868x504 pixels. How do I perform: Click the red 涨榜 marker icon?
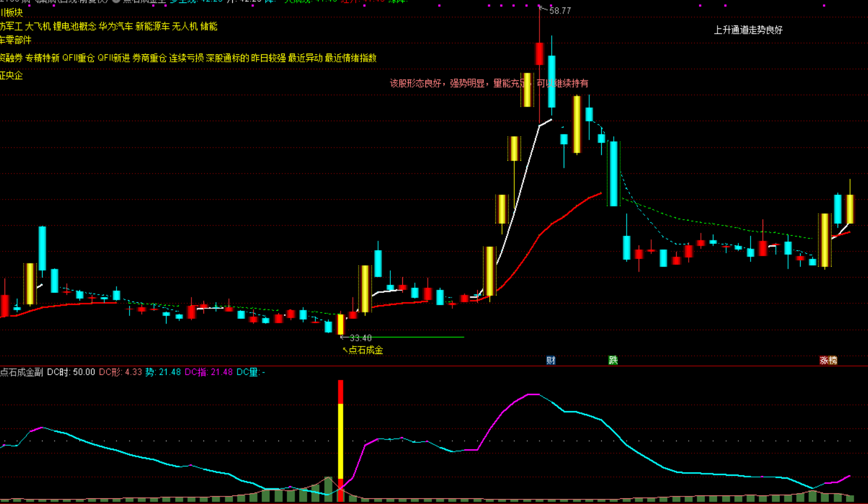click(828, 360)
